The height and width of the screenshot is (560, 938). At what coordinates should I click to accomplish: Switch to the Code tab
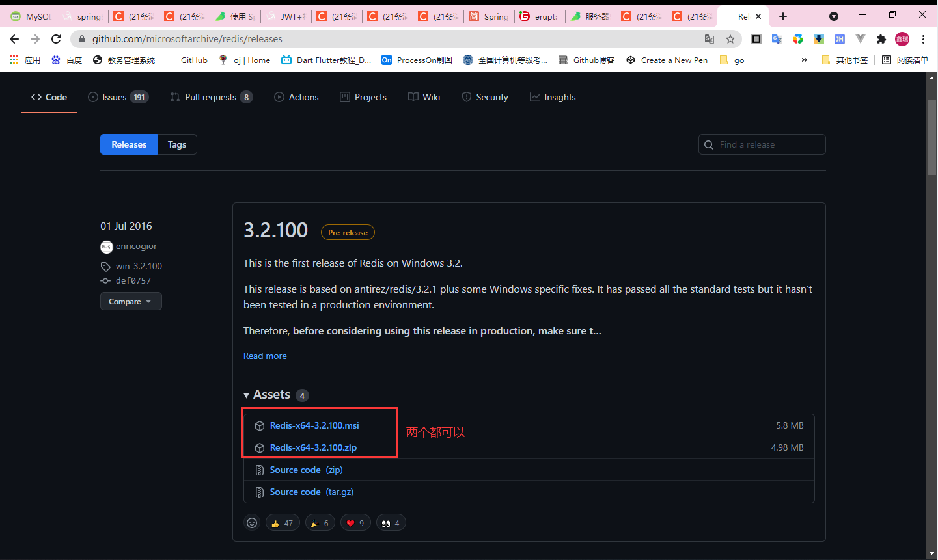click(49, 97)
